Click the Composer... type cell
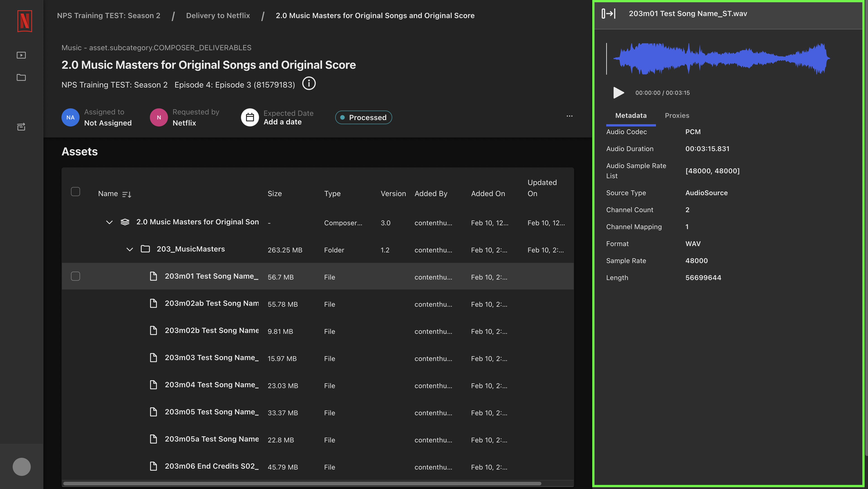The height and width of the screenshot is (489, 868). pyautogui.click(x=343, y=223)
